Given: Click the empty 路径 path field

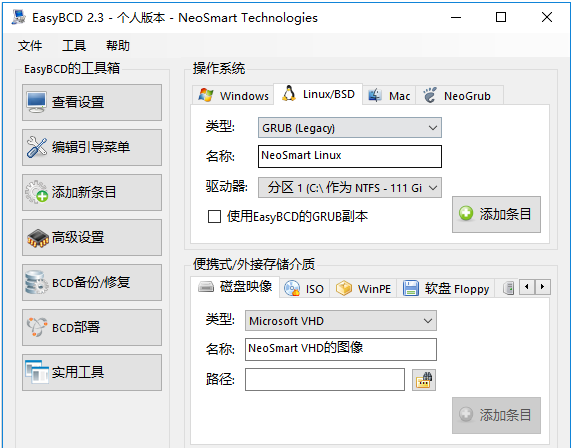Looking at the screenshot, I should (x=325, y=380).
